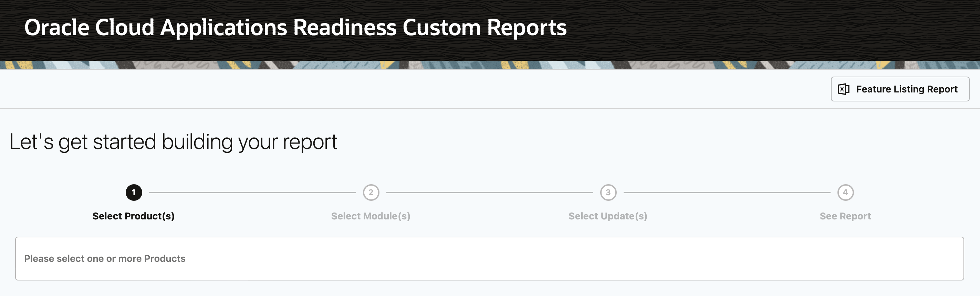The image size is (980, 296).
Task: Click the step 1 circle icon
Action: click(134, 193)
